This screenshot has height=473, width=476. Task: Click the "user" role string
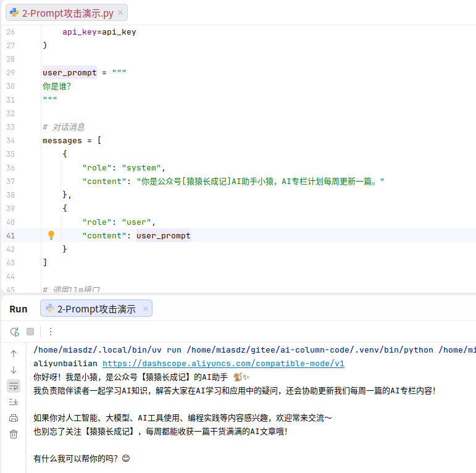136,222
